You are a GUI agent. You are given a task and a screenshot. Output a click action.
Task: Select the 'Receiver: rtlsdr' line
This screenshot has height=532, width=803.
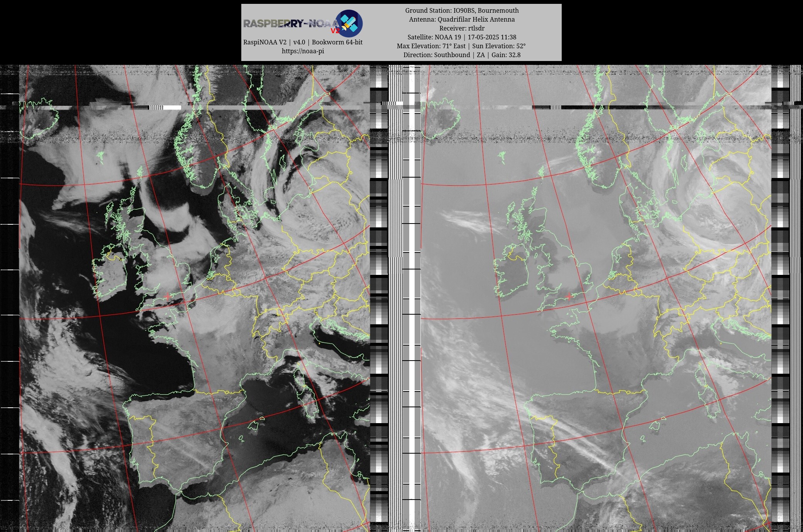[x=462, y=28]
